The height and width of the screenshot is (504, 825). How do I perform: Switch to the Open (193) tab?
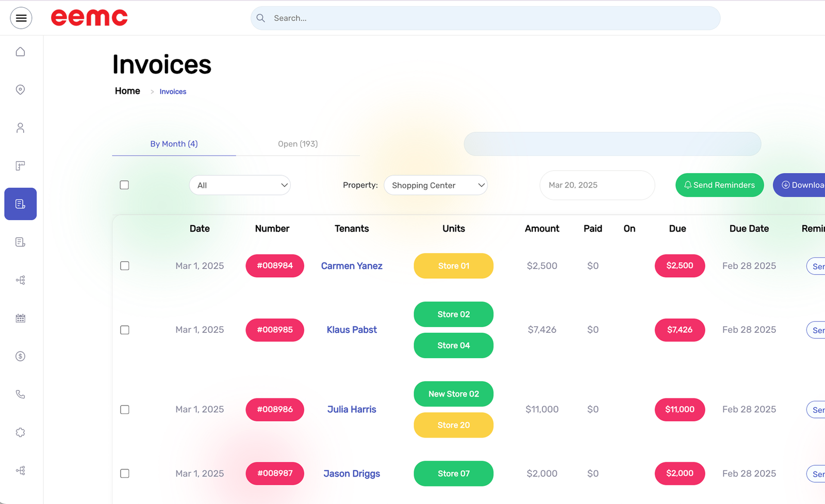[298, 144]
